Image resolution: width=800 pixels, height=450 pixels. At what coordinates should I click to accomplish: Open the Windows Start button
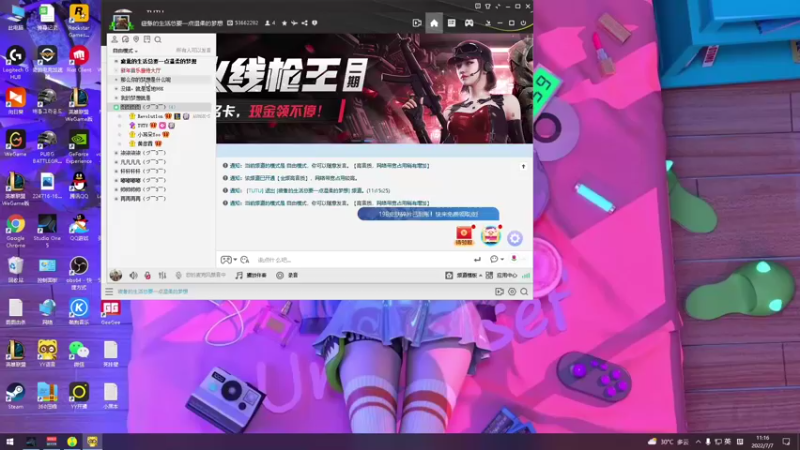(10, 441)
